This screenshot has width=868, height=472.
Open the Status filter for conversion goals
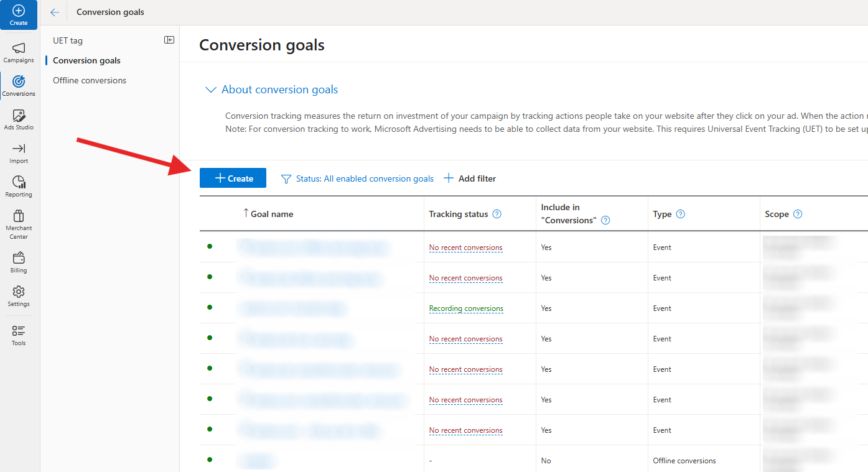[x=358, y=178]
